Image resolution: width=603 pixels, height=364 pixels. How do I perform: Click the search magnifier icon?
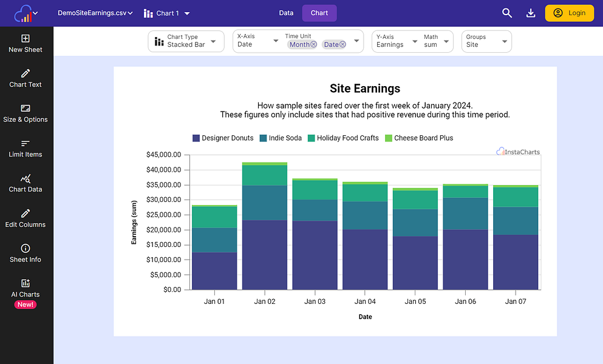tap(507, 13)
